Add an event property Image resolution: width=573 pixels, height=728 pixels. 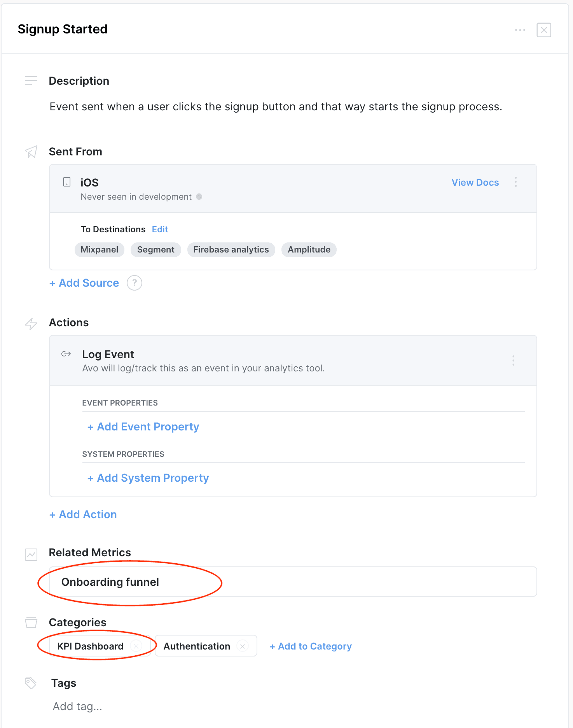[x=143, y=427]
